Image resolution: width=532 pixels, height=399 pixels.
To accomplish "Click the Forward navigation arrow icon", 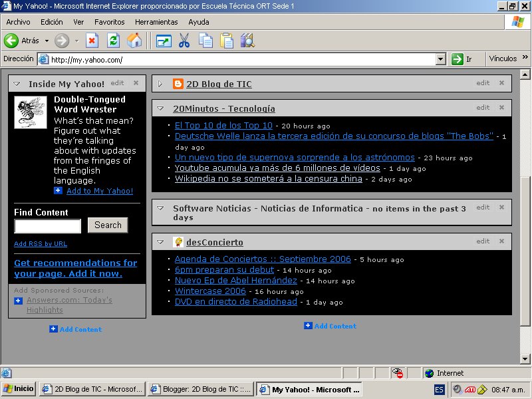I will [x=62, y=41].
